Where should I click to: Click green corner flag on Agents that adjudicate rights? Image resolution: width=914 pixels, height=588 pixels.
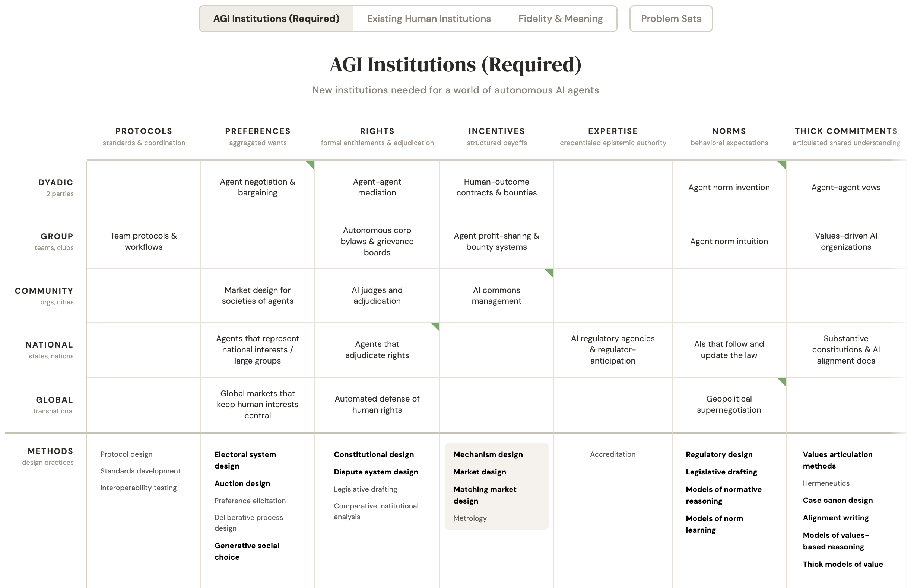[437, 326]
